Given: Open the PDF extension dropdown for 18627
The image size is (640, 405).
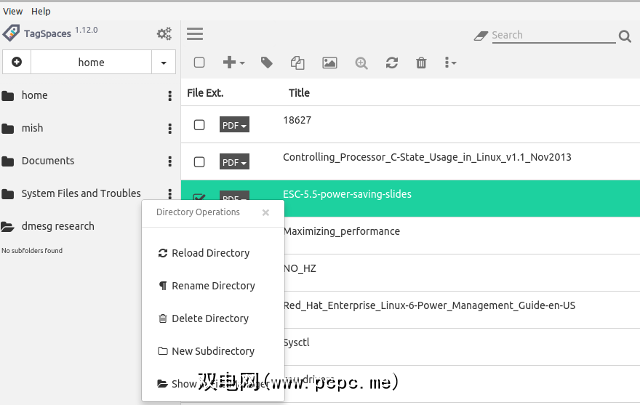Looking at the screenshot, I should [234, 125].
